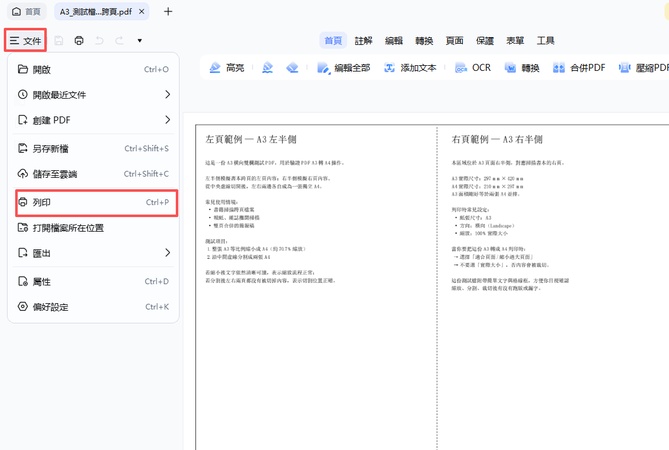Click the 壓縮PDF toolbar button
Screen dimensions: 669x450
tap(643, 68)
